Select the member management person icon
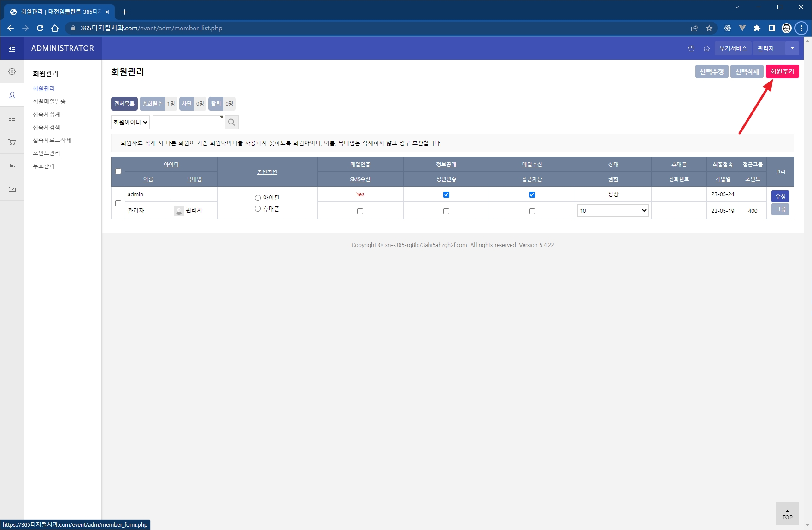This screenshot has width=812, height=530. tap(12, 95)
